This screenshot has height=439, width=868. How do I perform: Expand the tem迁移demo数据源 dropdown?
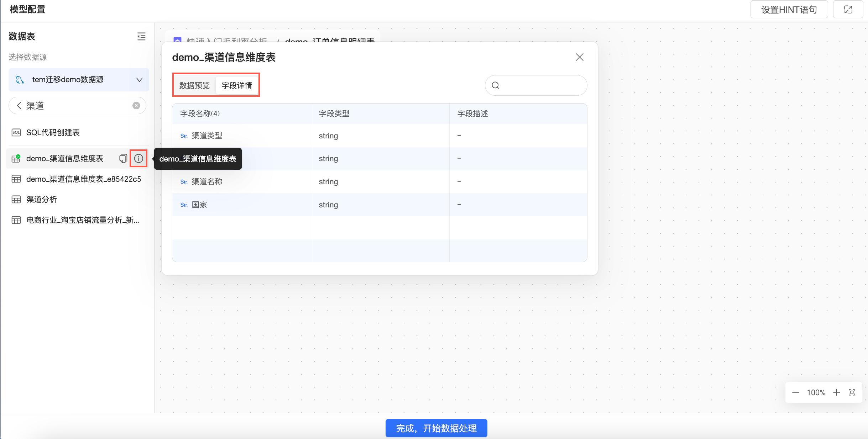click(x=140, y=80)
